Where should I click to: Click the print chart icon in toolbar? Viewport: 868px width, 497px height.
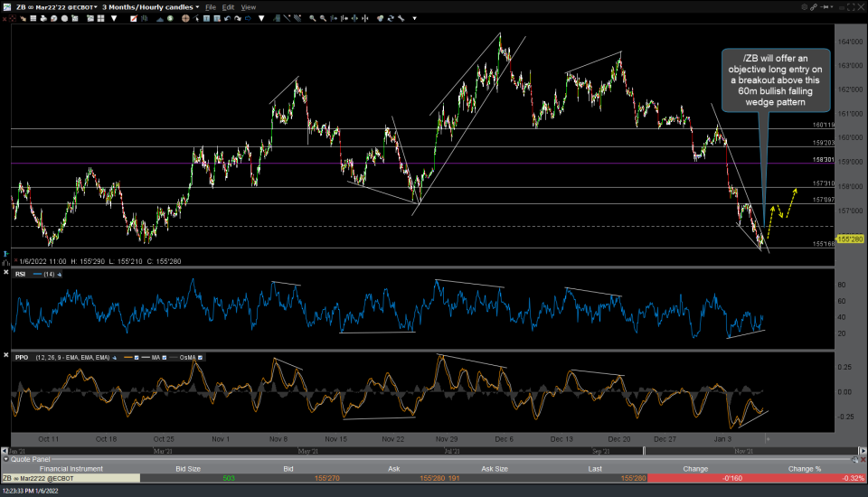pos(43,18)
